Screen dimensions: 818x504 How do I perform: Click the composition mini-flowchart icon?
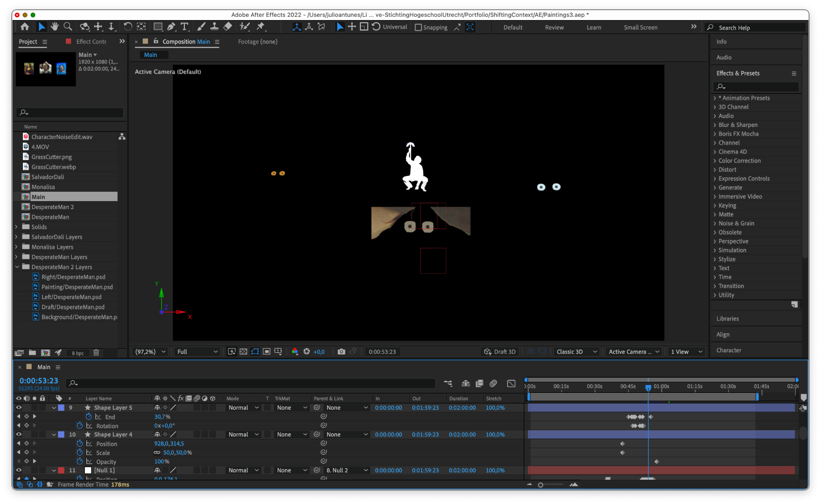coord(448,384)
